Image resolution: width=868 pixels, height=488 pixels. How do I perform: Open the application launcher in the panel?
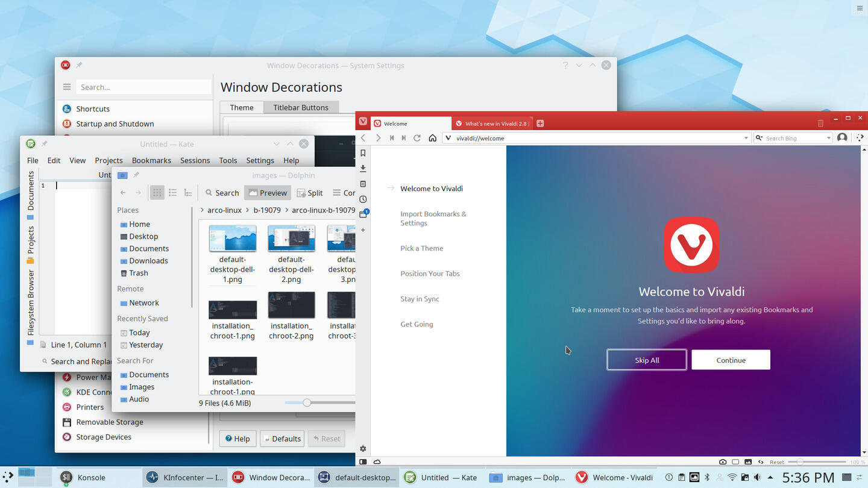(7, 477)
